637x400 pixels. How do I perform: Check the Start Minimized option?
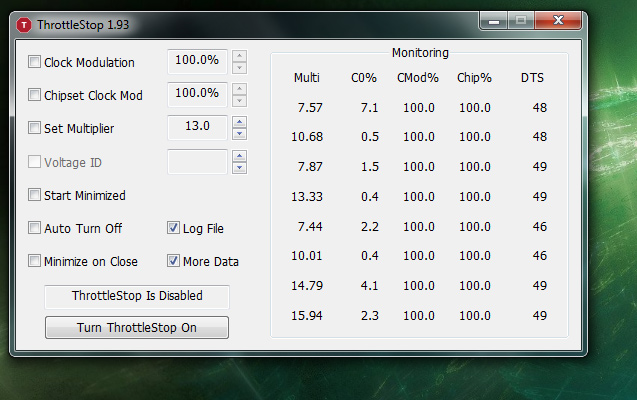click(x=34, y=195)
